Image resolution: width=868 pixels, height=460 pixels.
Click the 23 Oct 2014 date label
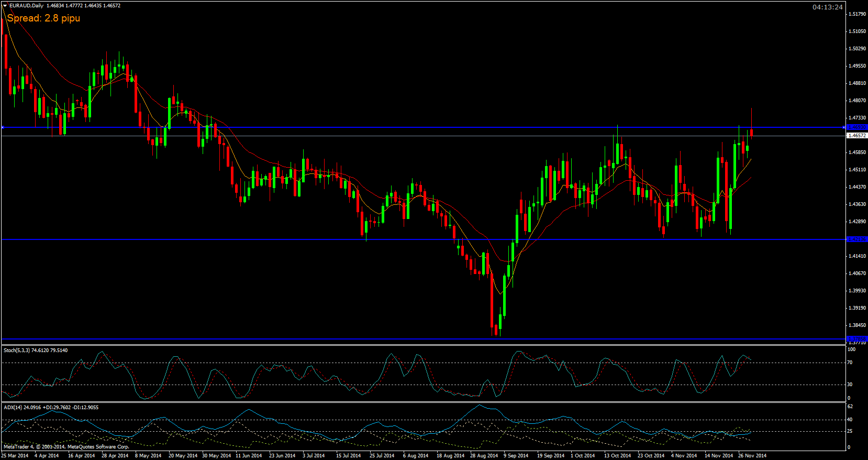click(x=651, y=456)
